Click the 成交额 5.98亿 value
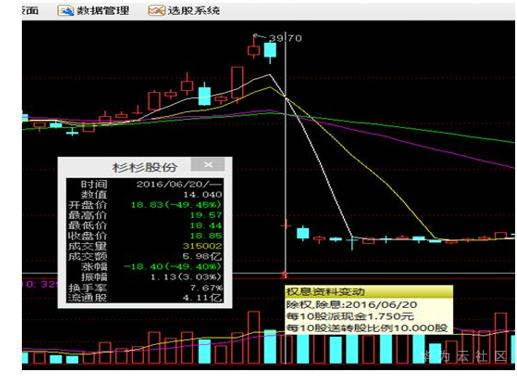Screen dimensions: 517x378 pos(202,256)
